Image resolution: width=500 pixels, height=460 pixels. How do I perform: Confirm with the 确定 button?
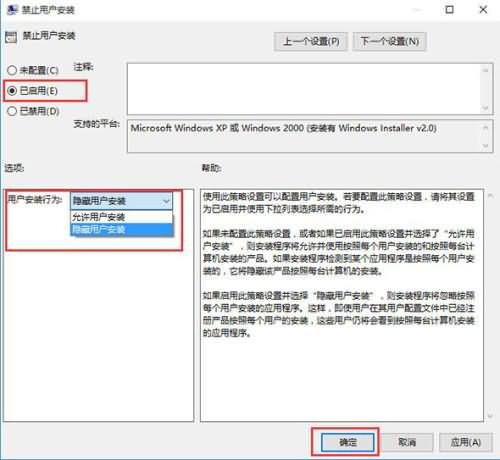pyautogui.click(x=348, y=442)
